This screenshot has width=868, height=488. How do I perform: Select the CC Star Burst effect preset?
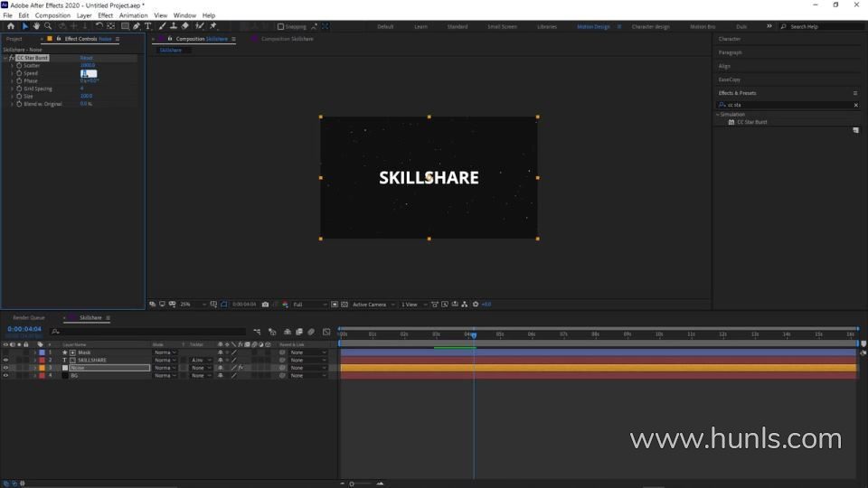point(751,122)
